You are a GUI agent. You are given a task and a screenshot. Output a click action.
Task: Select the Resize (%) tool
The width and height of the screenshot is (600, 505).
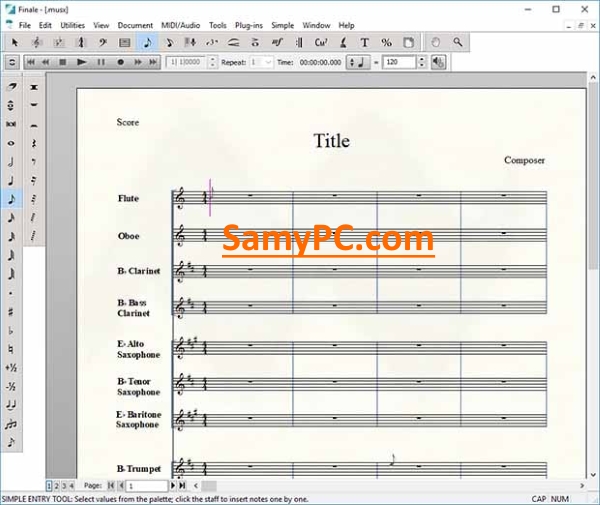pos(386,42)
